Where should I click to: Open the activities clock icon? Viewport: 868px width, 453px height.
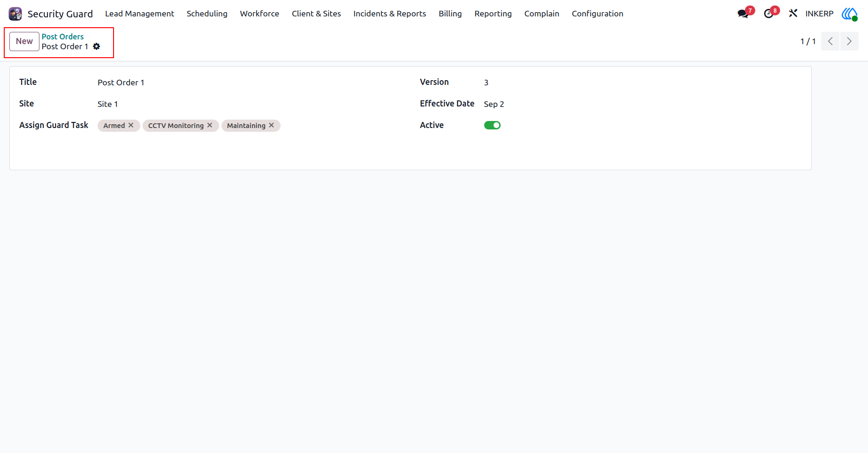[x=768, y=14]
